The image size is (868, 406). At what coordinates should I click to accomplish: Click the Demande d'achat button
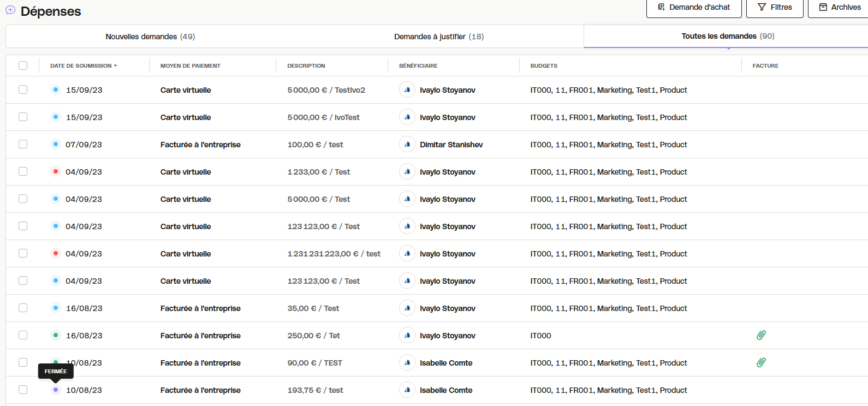tap(694, 8)
